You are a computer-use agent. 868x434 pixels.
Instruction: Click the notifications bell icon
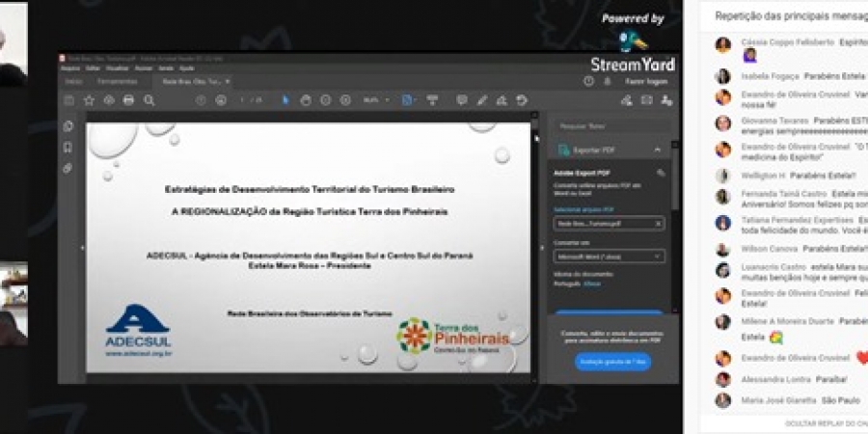pos(608,81)
